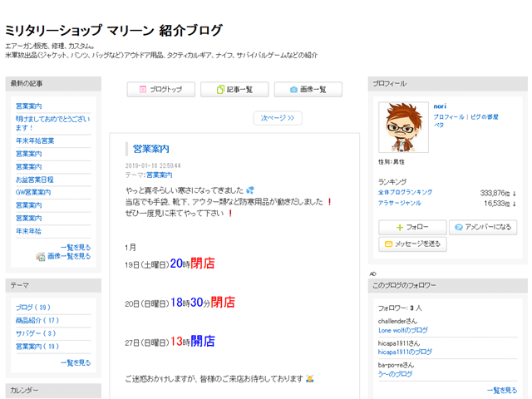The width and height of the screenshot is (532, 399).
Task: Click the ブログトップ button with pink icon
Action: click(161, 89)
